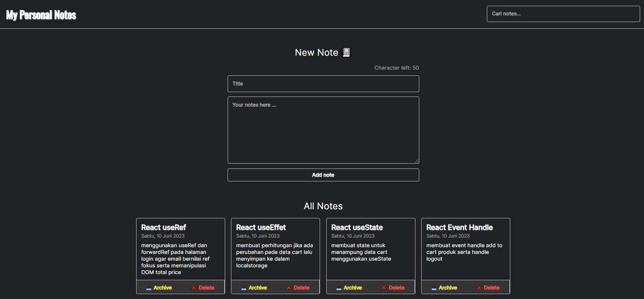
Task: Focus the Cari notes search field
Action: point(563,14)
